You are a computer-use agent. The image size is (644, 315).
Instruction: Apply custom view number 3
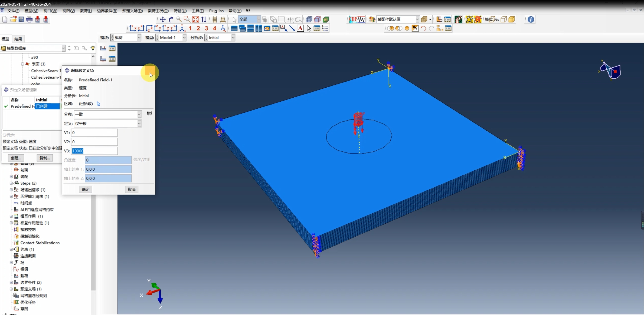[x=207, y=28]
